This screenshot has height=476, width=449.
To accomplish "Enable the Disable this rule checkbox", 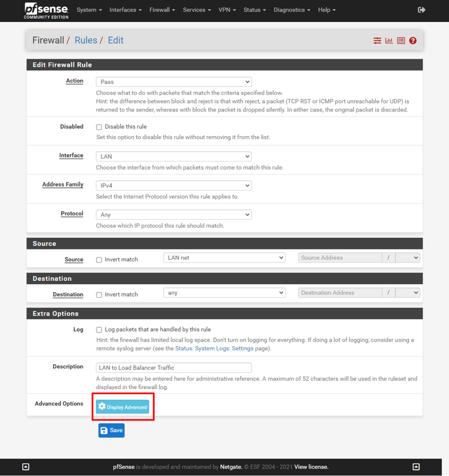I will pyautogui.click(x=99, y=127).
